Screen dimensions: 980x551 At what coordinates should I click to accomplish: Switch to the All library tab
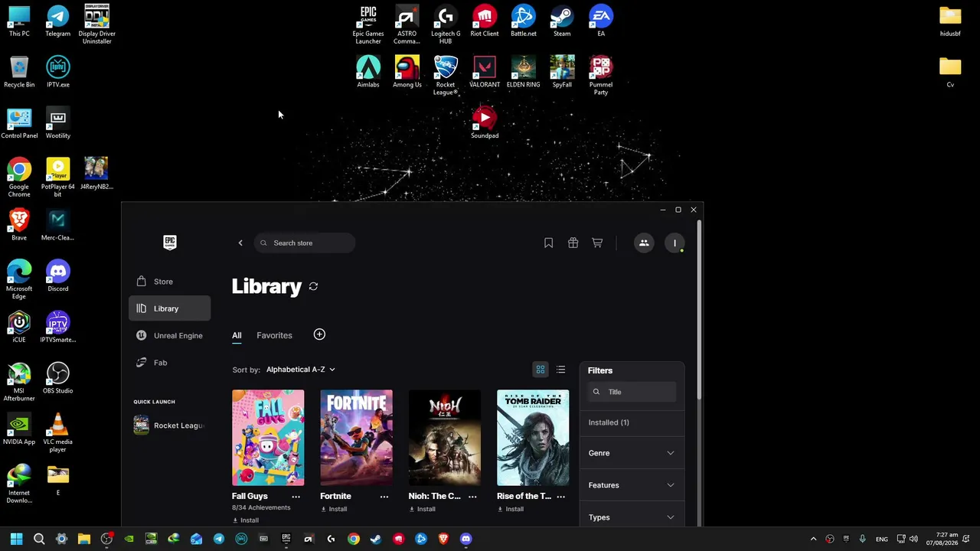237,335
